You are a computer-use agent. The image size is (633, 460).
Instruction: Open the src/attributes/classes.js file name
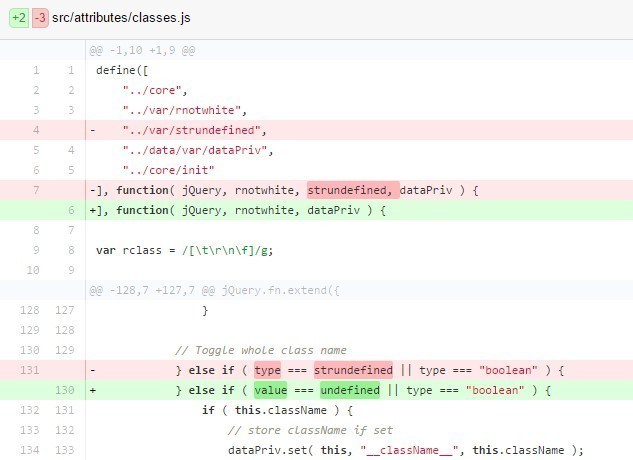tap(121, 18)
